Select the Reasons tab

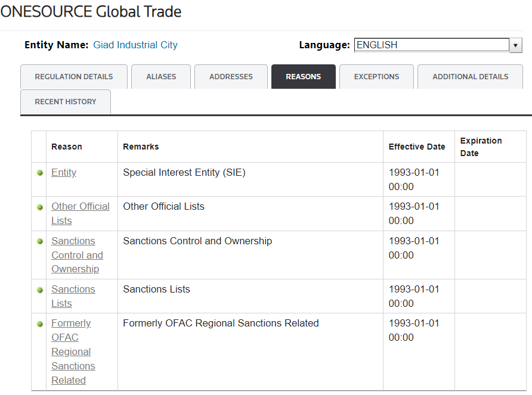point(303,77)
